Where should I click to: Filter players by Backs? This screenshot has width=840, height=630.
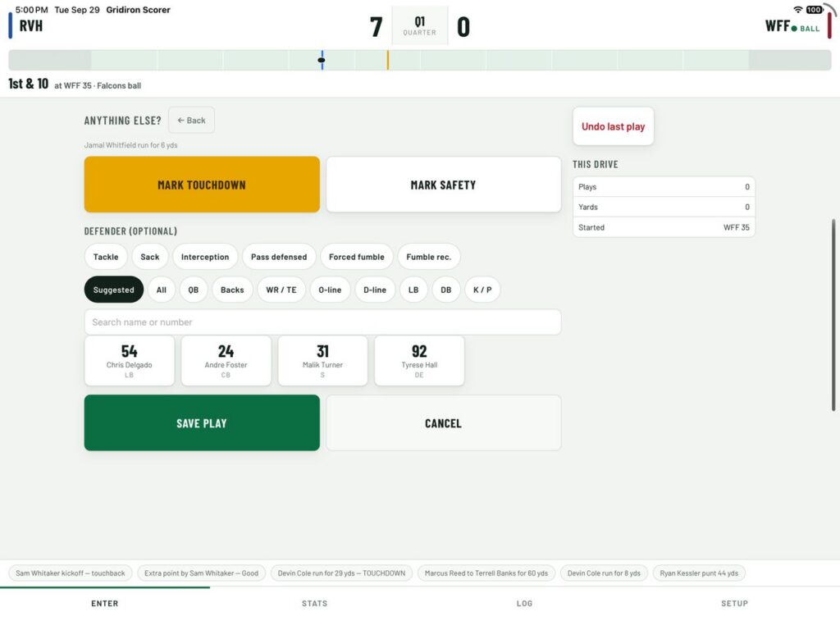[232, 290]
